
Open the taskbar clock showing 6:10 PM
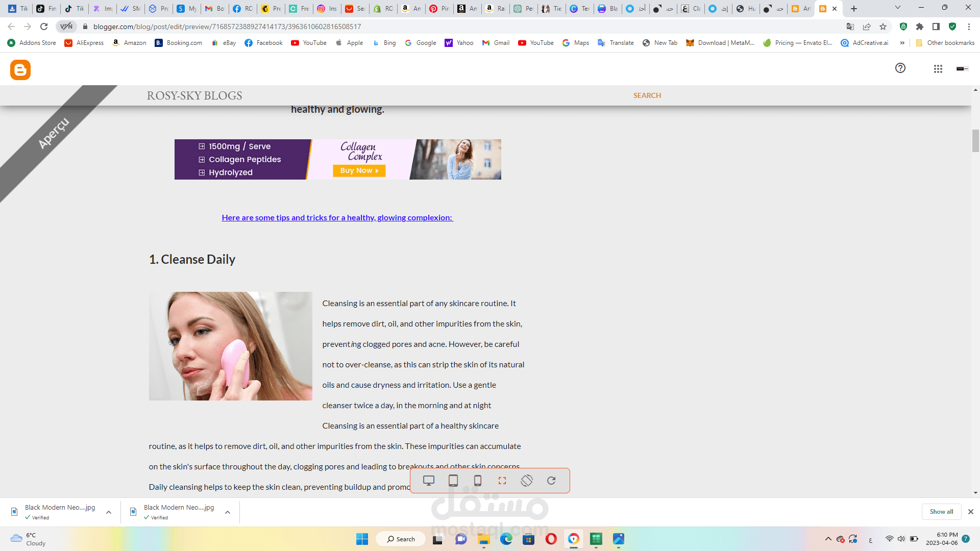coord(942,539)
